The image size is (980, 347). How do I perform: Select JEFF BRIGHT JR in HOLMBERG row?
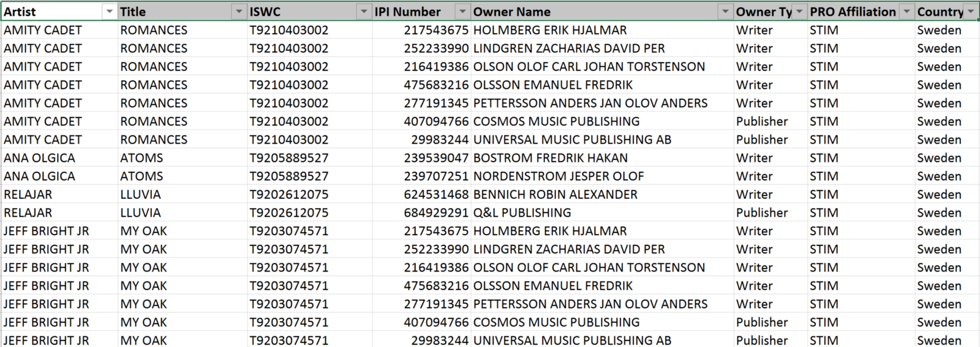pyautogui.click(x=59, y=231)
